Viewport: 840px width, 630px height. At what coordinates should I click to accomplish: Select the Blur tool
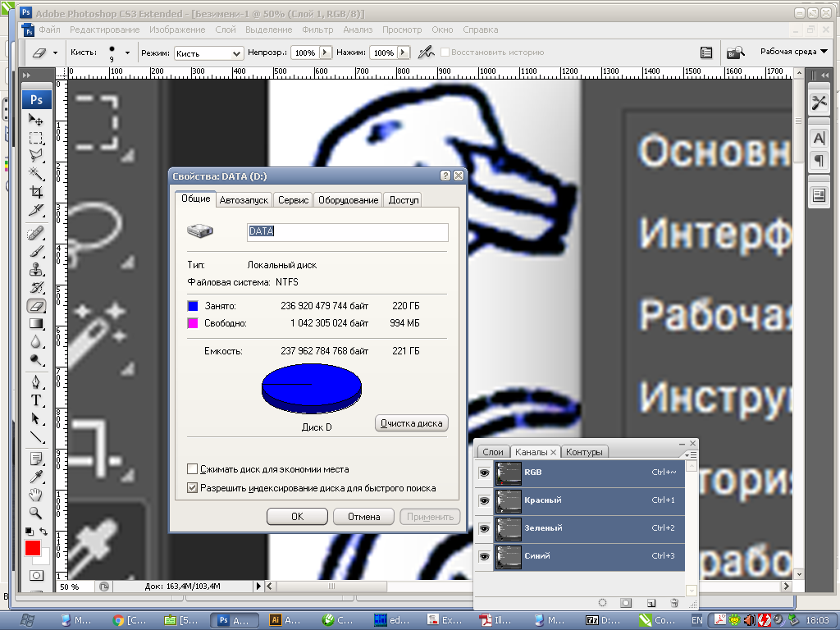36,341
